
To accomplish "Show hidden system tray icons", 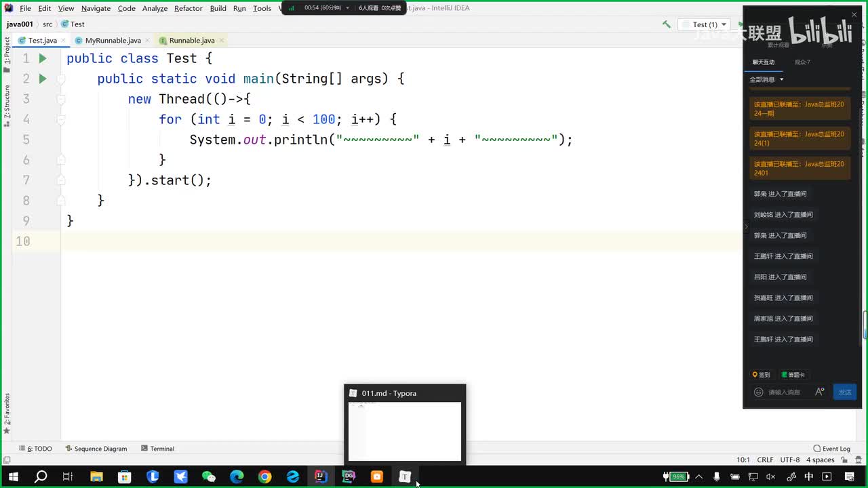I will [699, 476].
